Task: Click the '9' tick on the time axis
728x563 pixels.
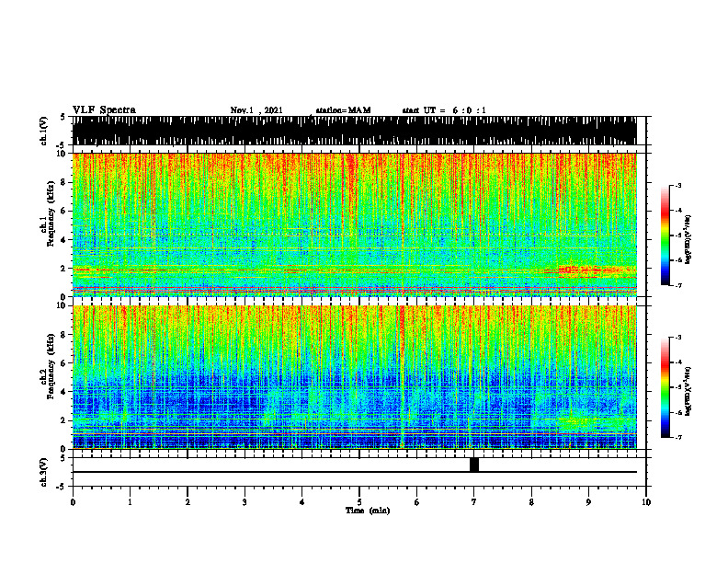Action: [x=588, y=502]
